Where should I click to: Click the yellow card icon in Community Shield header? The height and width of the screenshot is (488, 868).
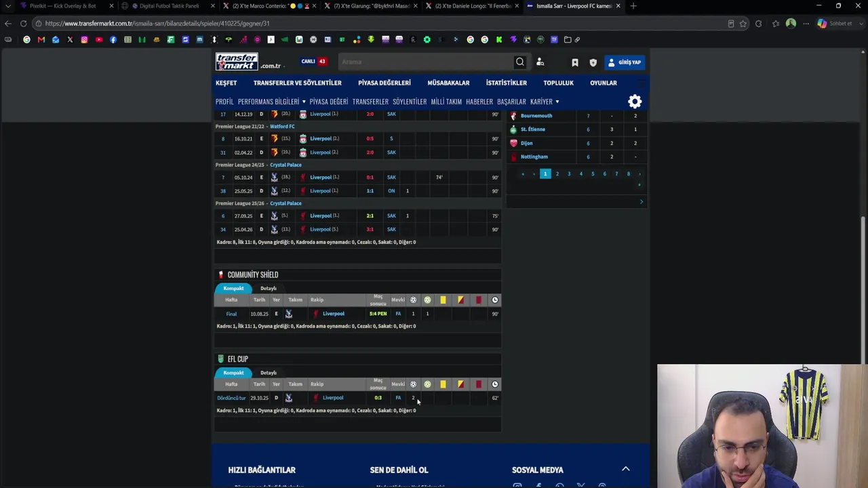(x=443, y=300)
